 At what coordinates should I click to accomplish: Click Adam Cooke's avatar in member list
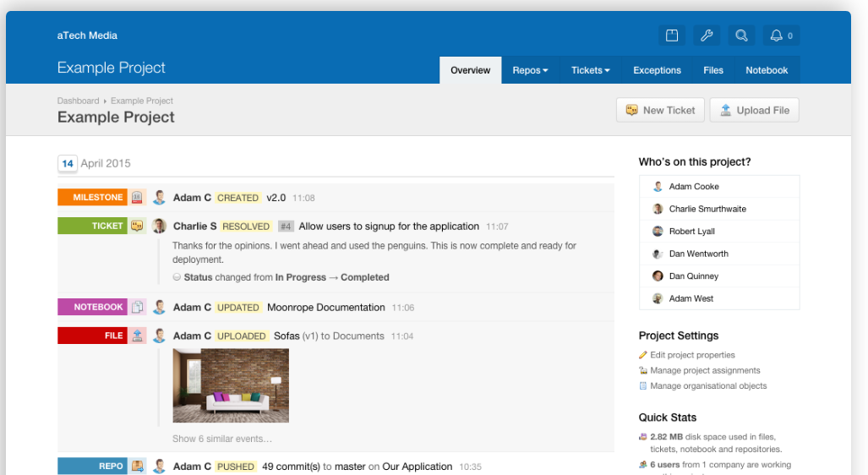658,187
